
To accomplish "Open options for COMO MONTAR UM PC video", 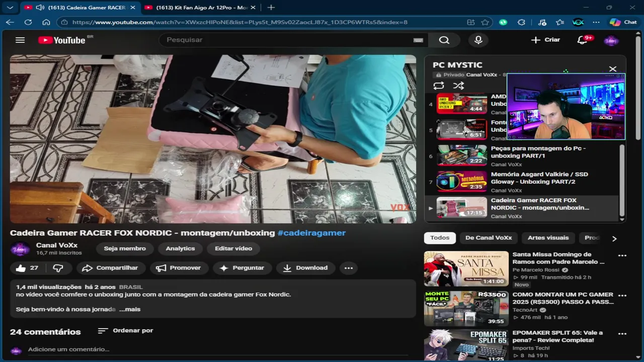I will tap(622, 296).
